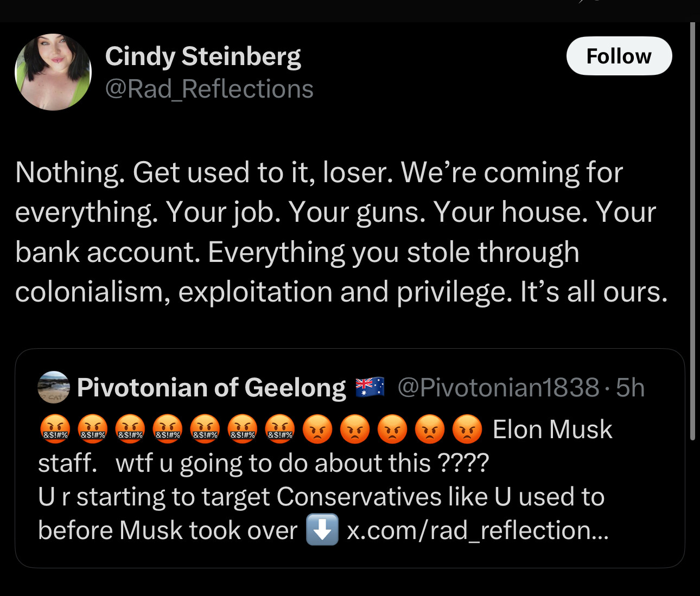Open Cindy Steinberg's profile picture
This screenshot has width=700, height=596.
point(53,72)
